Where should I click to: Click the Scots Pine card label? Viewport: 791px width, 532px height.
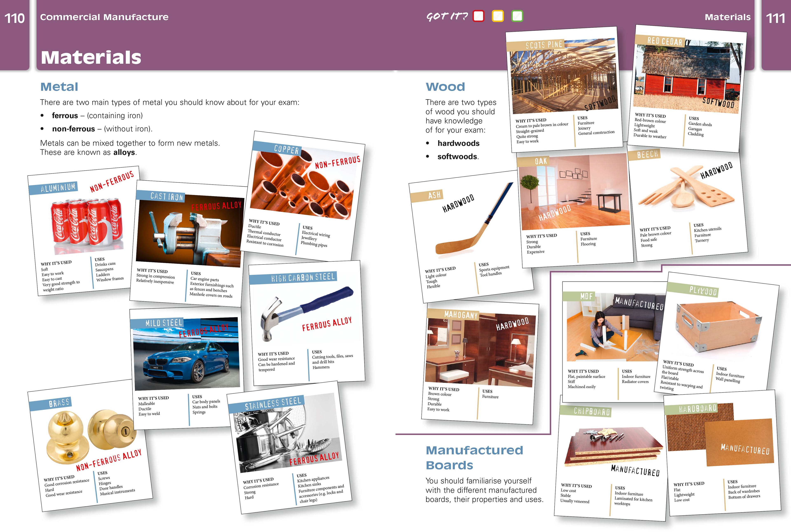click(x=544, y=44)
